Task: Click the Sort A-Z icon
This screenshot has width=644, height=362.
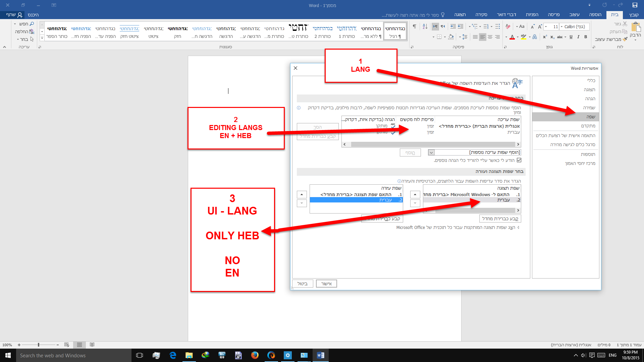Action: click(x=425, y=26)
